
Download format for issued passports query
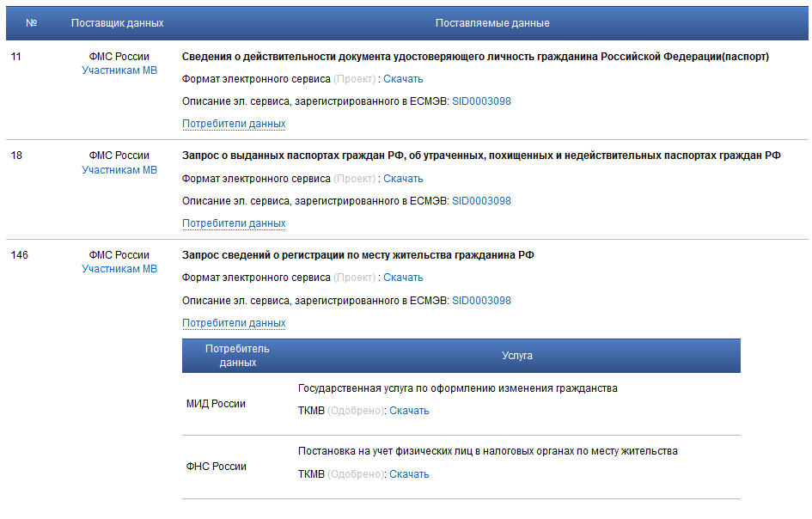tap(404, 178)
